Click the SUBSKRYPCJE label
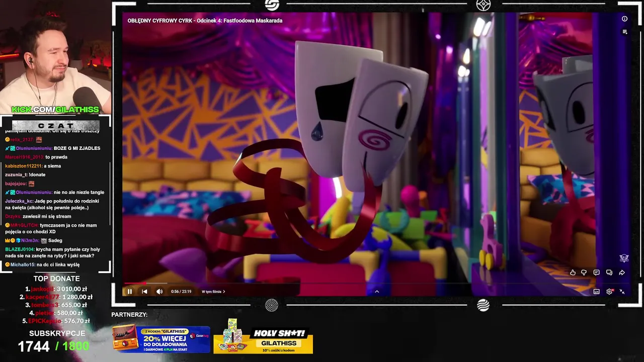The width and height of the screenshot is (644, 362). coord(57,333)
